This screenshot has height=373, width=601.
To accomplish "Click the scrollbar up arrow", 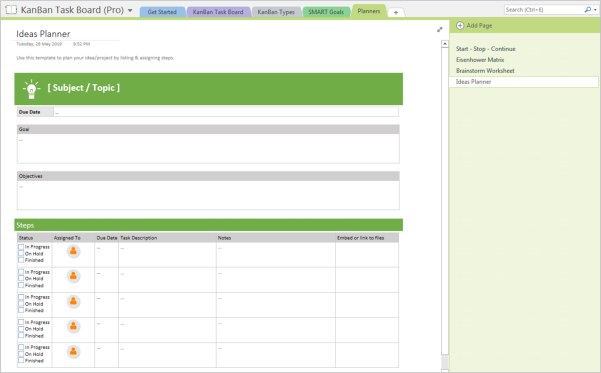I will (x=445, y=44).
